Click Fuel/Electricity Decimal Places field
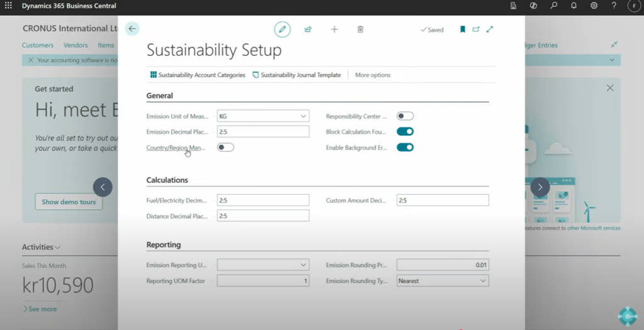Viewport: 644px width, 330px height. pos(264,201)
